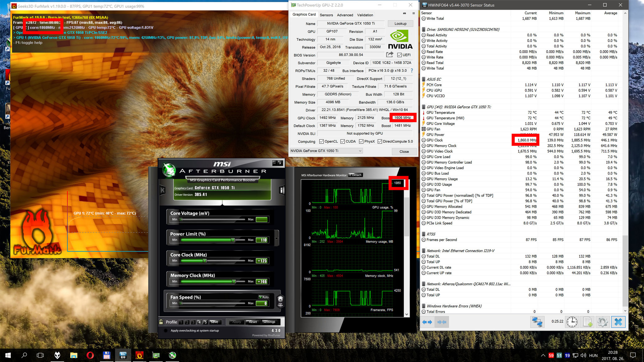The width and height of the screenshot is (644, 362).
Task: Click Detach in Afterburner Hardware Monitor
Action: pos(355,175)
